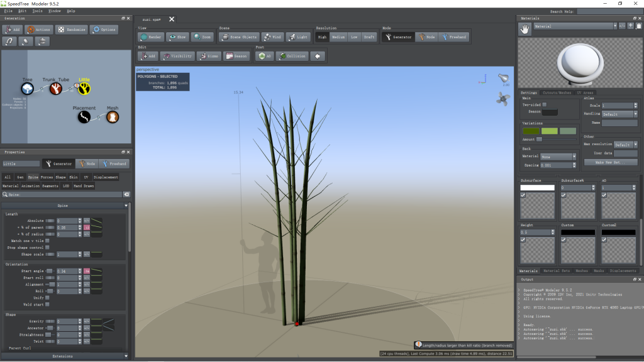Click the left arrow button in Post group
This screenshot has width=644, height=362.
318,56
